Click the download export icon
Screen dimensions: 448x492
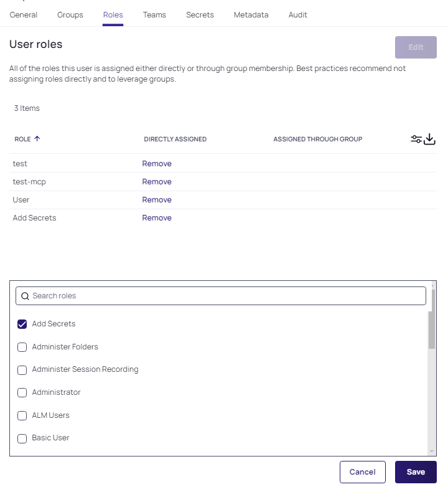click(429, 139)
